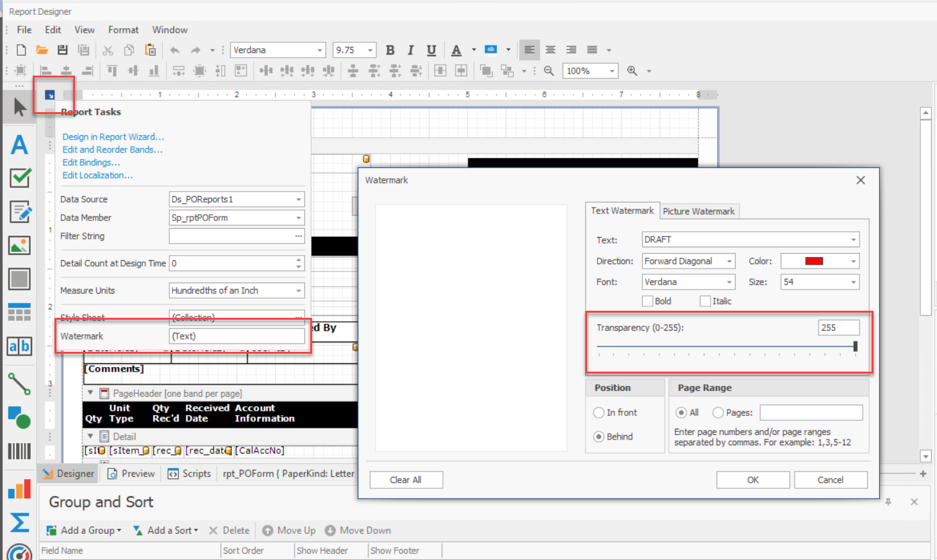
Task: Select the Label tool in toolbox
Action: click(x=19, y=145)
